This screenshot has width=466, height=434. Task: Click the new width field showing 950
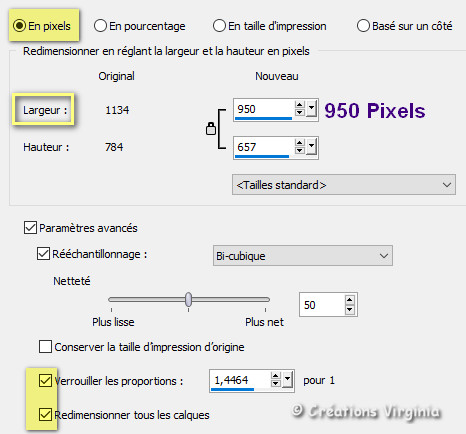(x=263, y=109)
